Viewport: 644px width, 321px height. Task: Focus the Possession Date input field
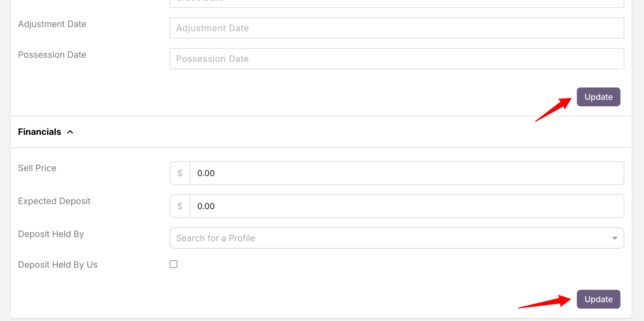point(397,59)
